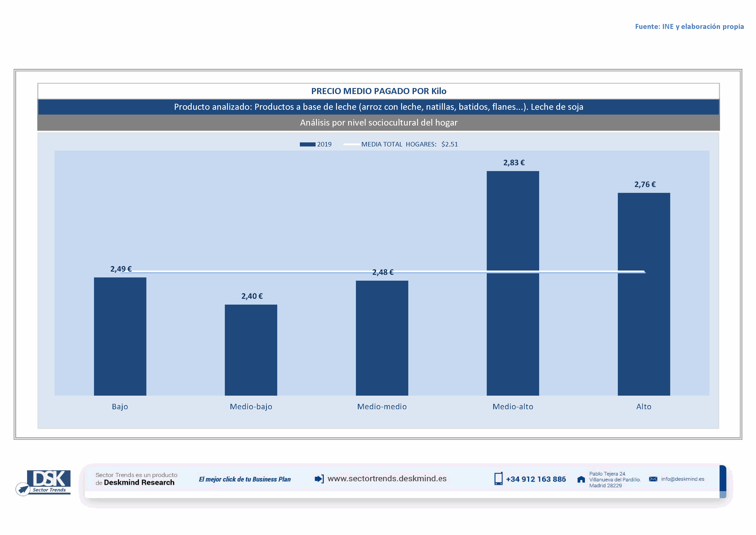Click the info@deskmind.es email address
The width and height of the screenshot is (756, 535).
pos(682,479)
